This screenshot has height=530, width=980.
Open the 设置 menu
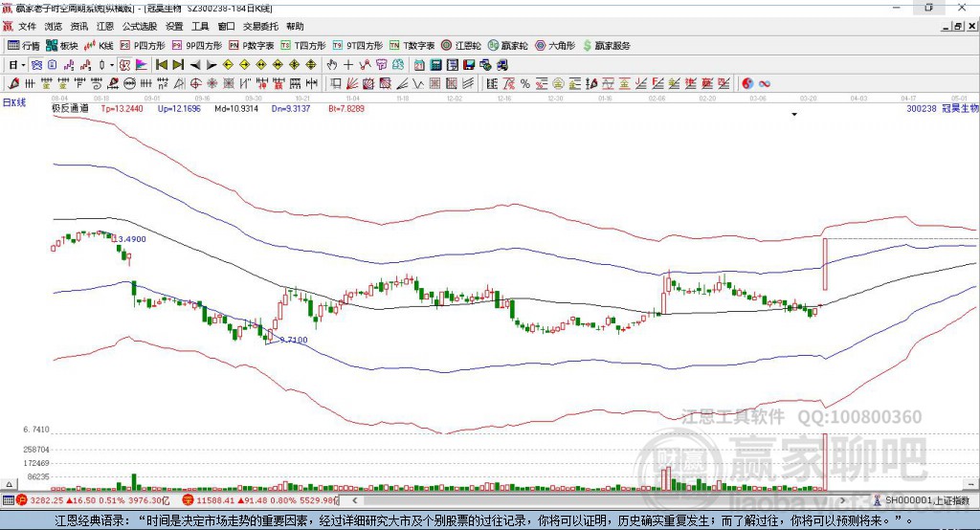pyautogui.click(x=174, y=26)
